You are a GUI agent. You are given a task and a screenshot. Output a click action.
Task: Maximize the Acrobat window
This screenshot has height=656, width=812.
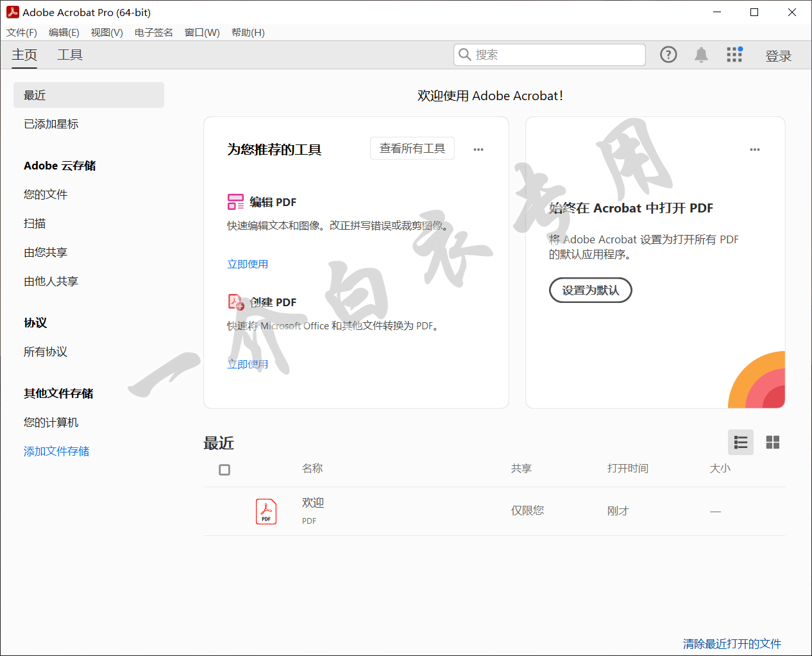[755, 12]
